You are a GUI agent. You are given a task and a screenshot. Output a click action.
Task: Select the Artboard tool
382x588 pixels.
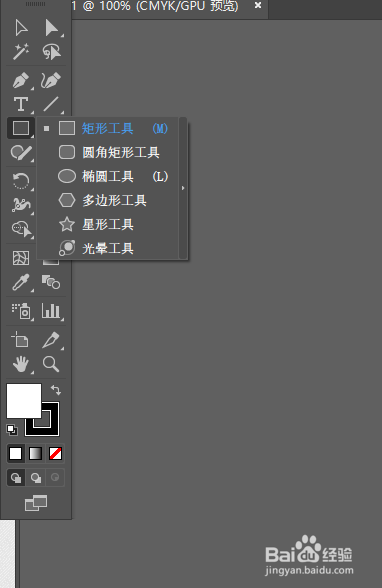point(20,340)
